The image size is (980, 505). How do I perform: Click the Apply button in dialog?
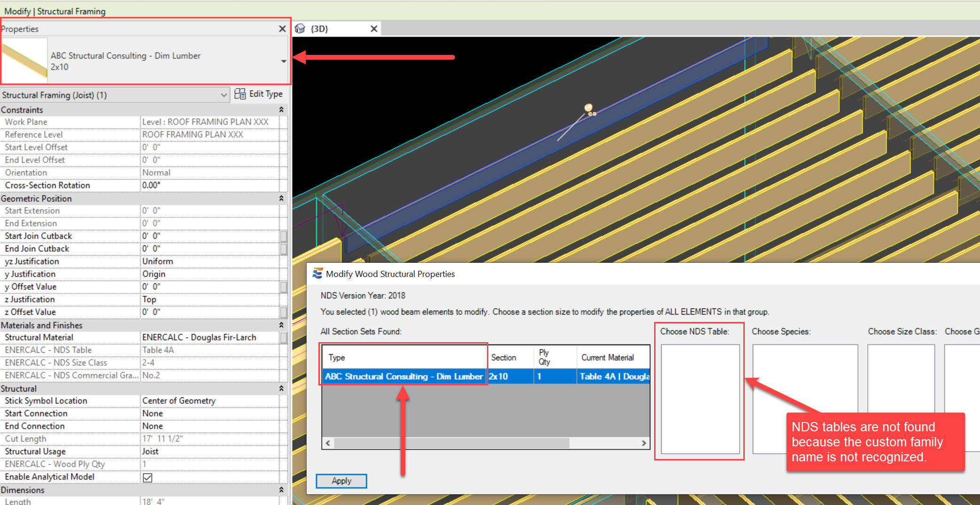tap(341, 481)
